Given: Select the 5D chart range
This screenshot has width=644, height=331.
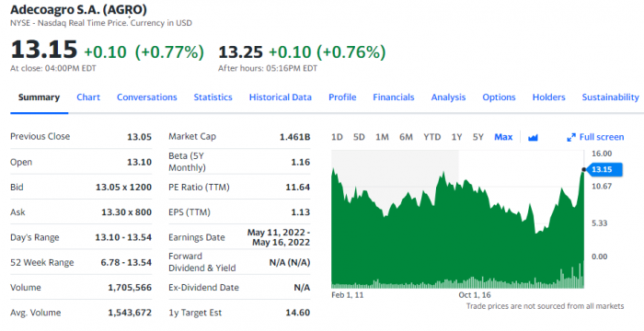Looking at the screenshot, I should pos(359,137).
